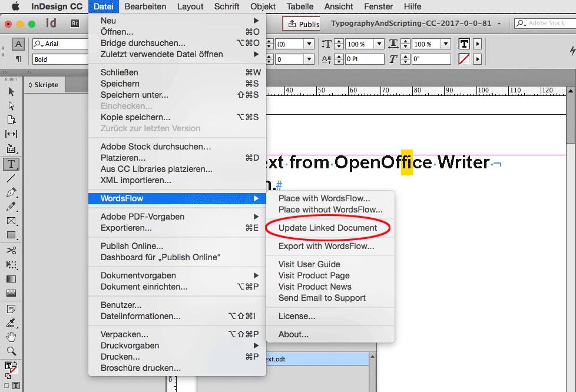Click the paragraph formatting controls icon
576x392 pixels.
click(x=18, y=59)
